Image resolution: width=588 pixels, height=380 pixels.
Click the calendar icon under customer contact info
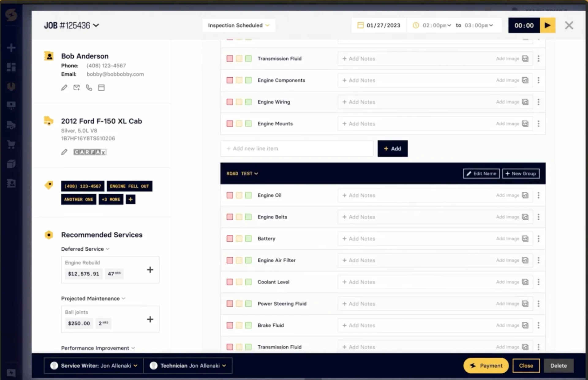click(101, 88)
